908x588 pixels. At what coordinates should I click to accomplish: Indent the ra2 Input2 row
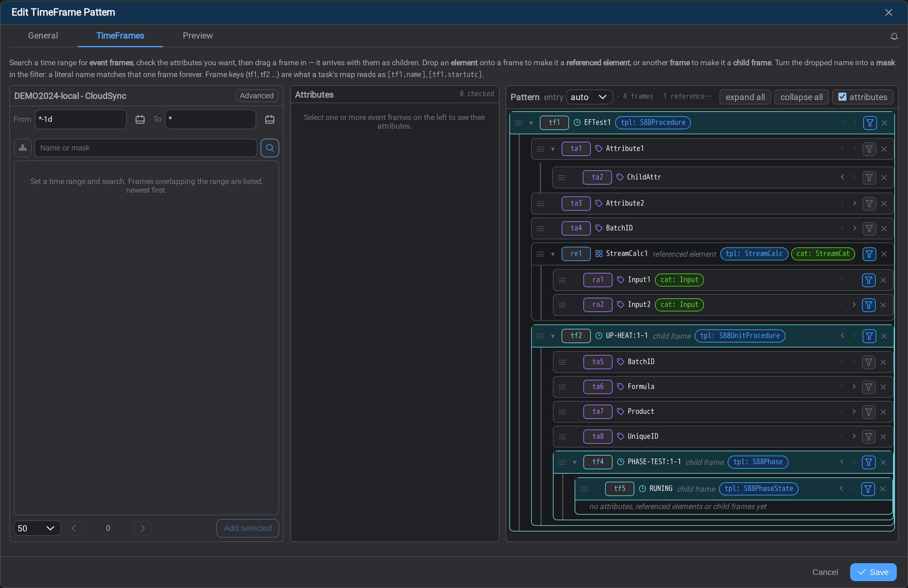pyautogui.click(x=854, y=305)
